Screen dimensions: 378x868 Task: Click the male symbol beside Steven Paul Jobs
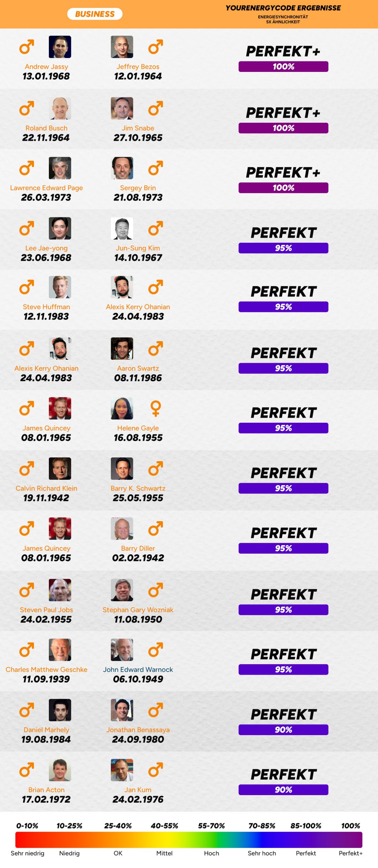point(26,590)
